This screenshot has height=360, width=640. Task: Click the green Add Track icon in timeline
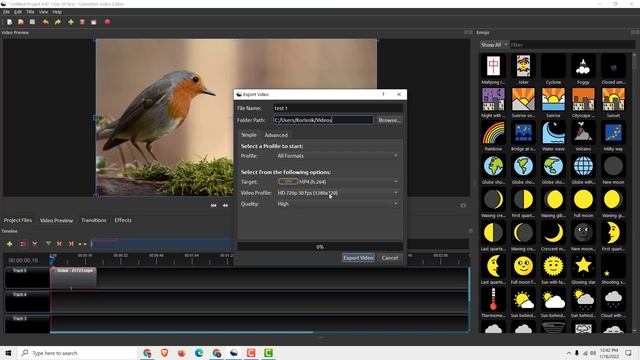click(9, 244)
